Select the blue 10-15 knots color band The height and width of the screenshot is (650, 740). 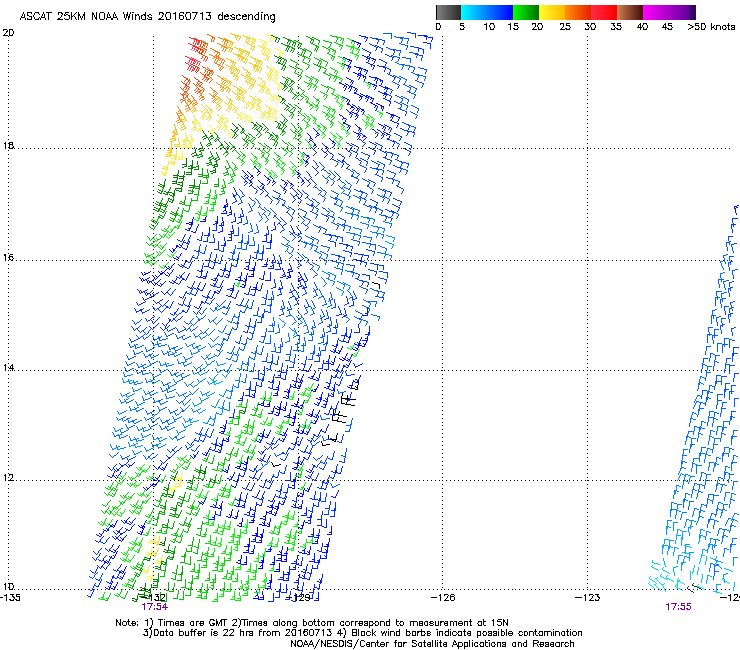click(500, 12)
